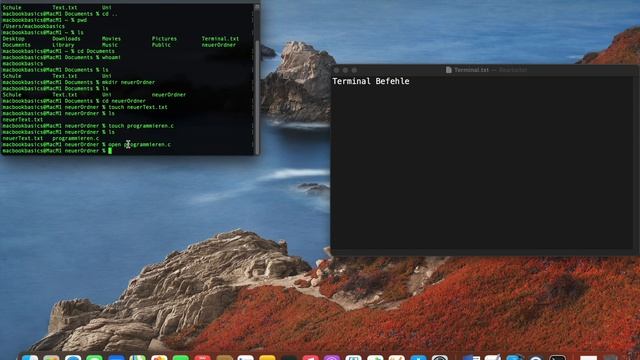Click the empty text area below "Terminal Befehle"
The width and height of the screenshot is (640, 360).
(x=482, y=167)
